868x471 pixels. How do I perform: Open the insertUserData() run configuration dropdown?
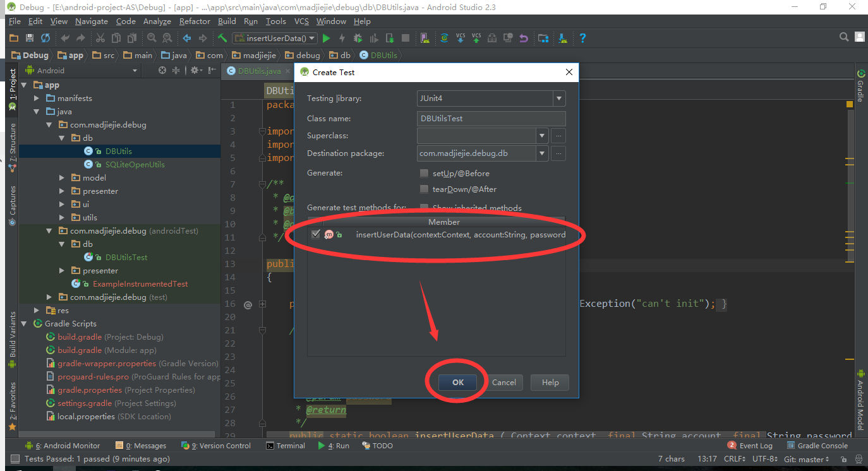274,38
